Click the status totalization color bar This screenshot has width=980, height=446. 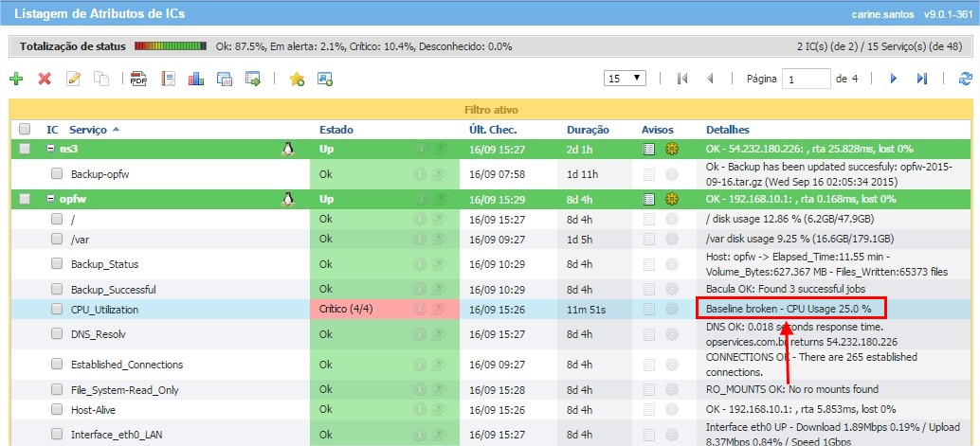click(171, 45)
